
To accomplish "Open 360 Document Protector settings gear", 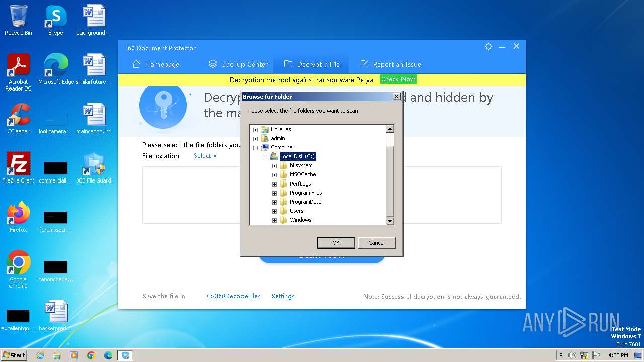I will pos(488,46).
